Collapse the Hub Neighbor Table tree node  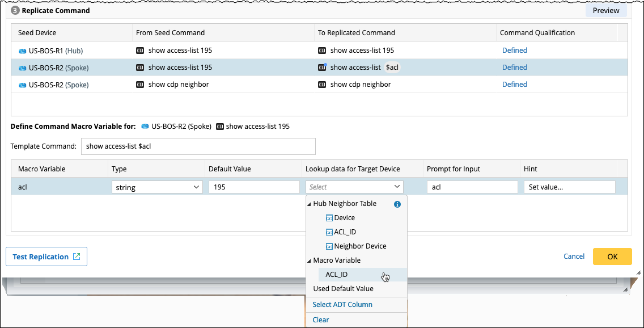[x=309, y=204]
